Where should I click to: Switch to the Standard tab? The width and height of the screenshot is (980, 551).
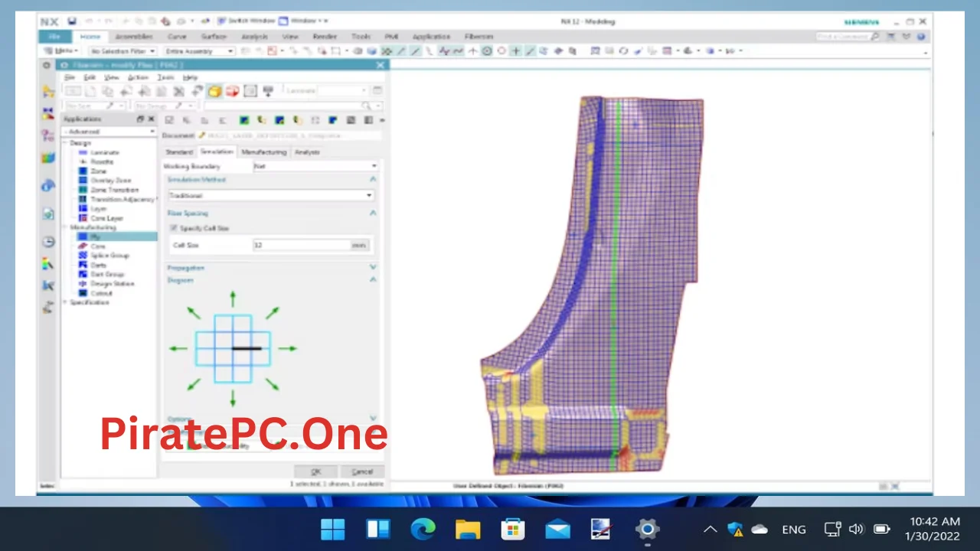pyautogui.click(x=179, y=152)
